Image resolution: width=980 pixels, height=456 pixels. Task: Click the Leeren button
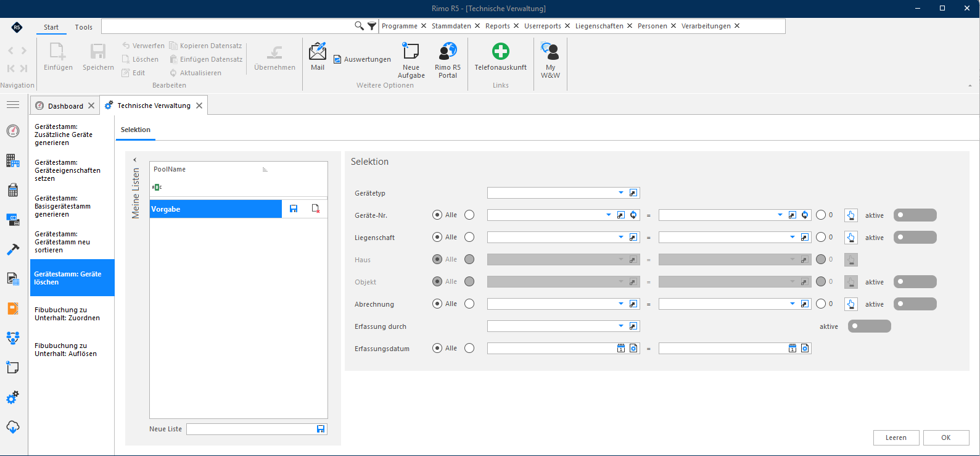point(896,437)
